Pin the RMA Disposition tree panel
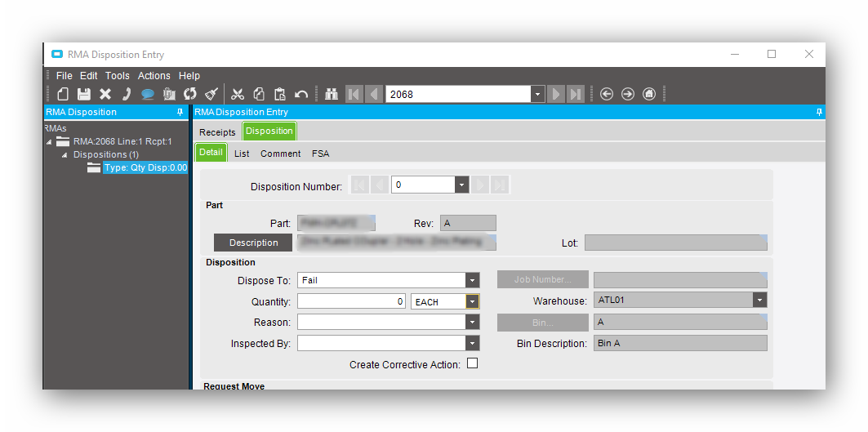This screenshot has height=432, width=868. coord(180,112)
